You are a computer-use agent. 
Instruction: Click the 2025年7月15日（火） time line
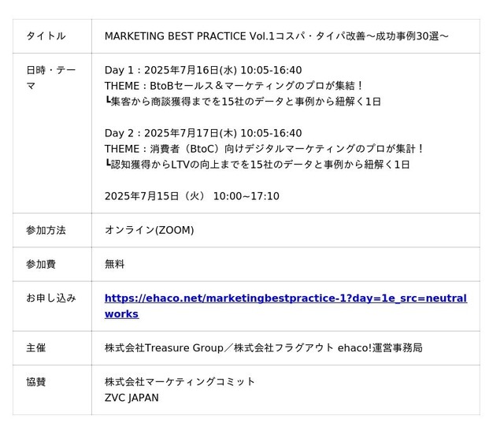[191, 196]
